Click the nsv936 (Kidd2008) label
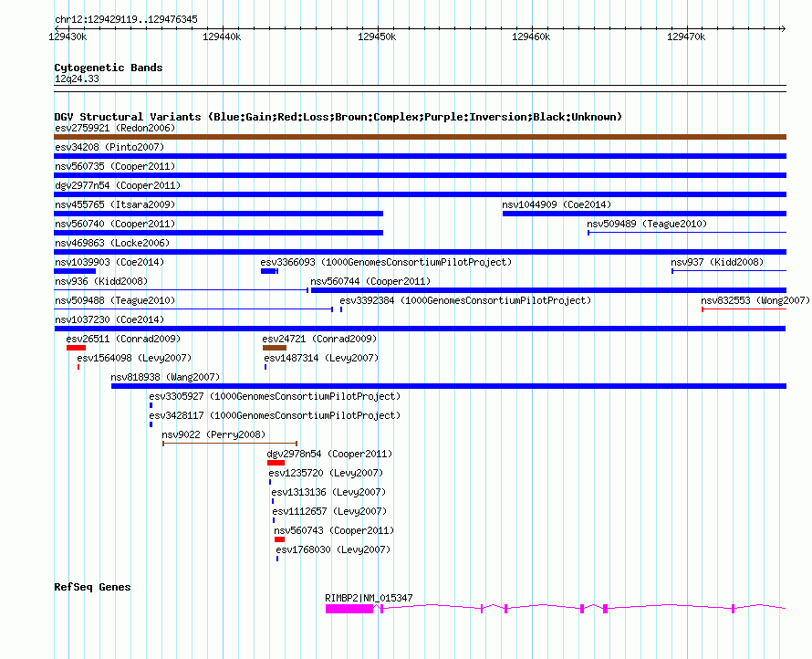The image size is (812, 659). point(101,281)
